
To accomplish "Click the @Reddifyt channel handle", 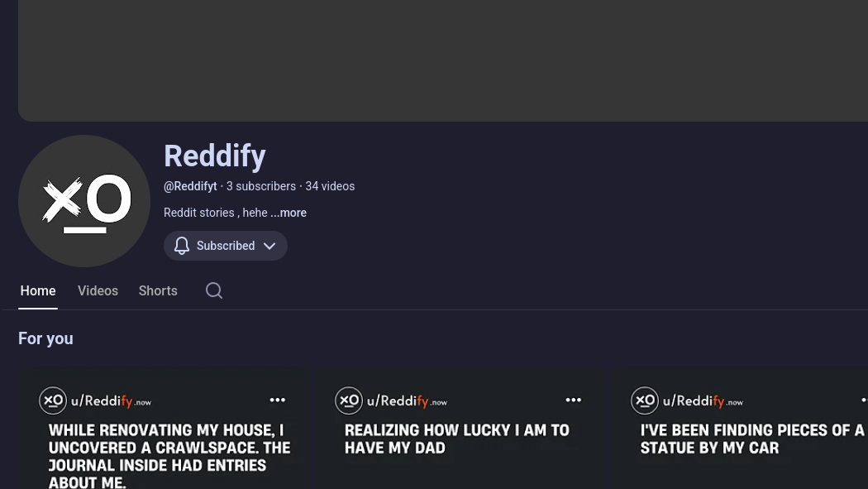I will 190,186.
